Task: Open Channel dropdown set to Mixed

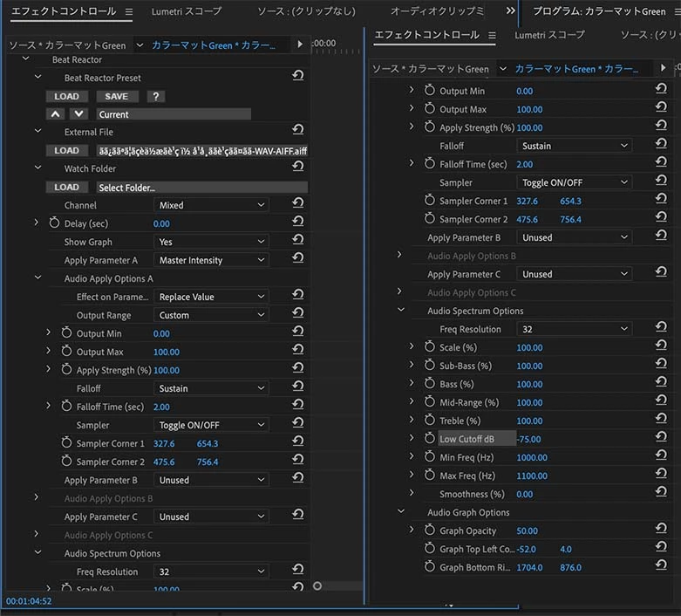Action: [x=211, y=205]
